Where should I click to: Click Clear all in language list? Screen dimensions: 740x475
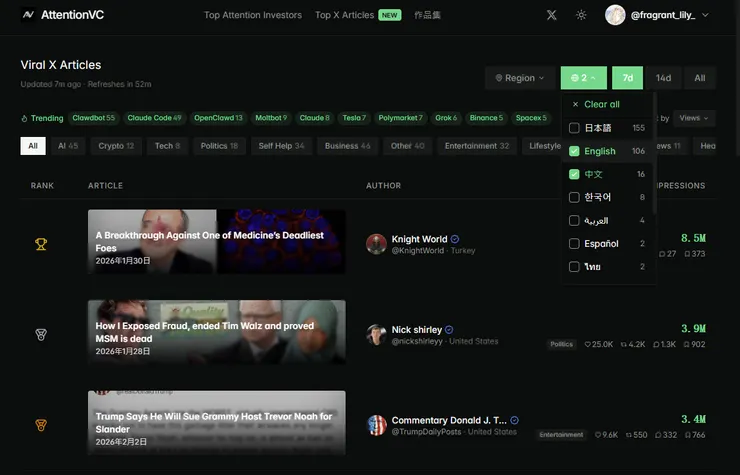tap(602, 104)
